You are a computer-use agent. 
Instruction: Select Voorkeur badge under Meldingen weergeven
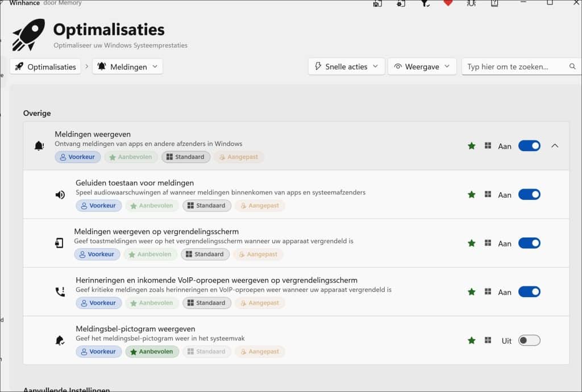coord(77,157)
